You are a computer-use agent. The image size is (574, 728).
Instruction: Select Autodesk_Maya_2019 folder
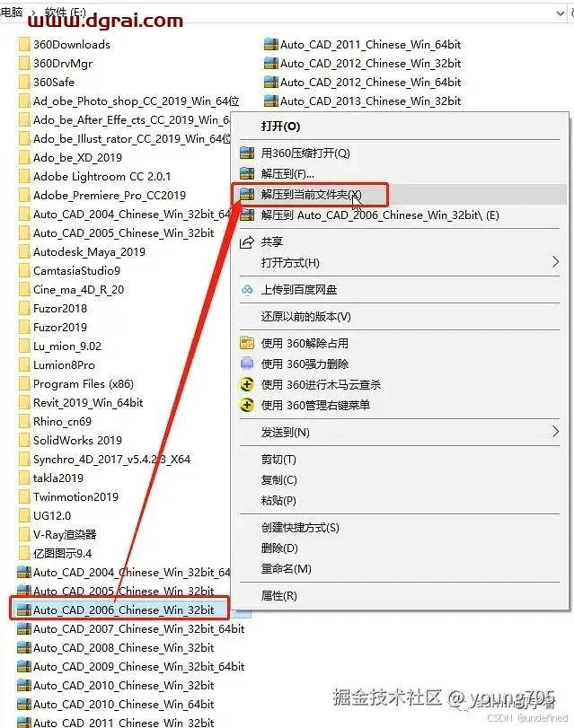tap(83, 252)
